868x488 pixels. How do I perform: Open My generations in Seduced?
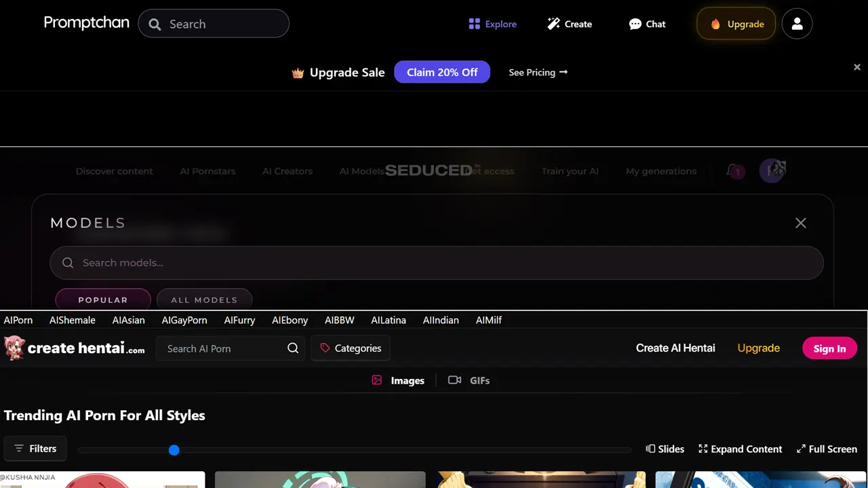coord(661,171)
